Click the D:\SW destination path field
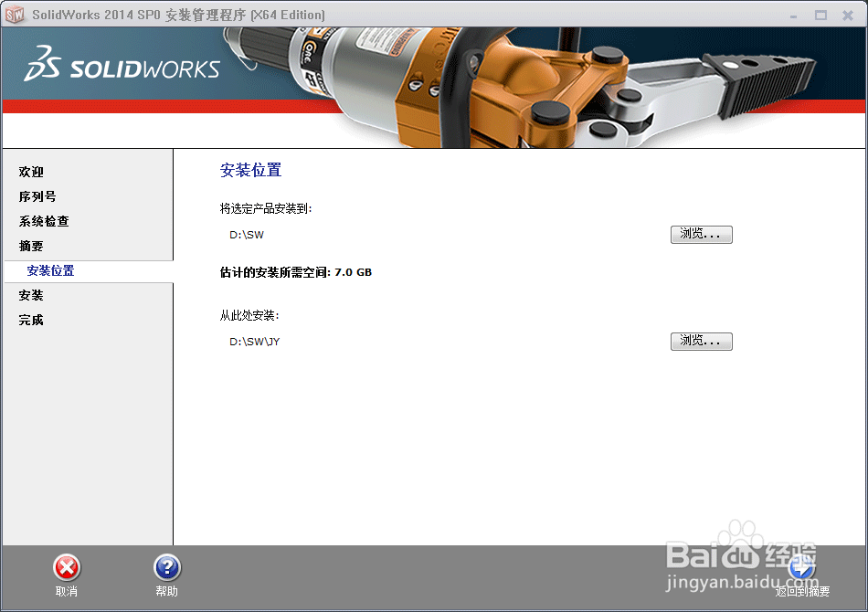The height and width of the screenshot is (612, 868). click(245, 235)
